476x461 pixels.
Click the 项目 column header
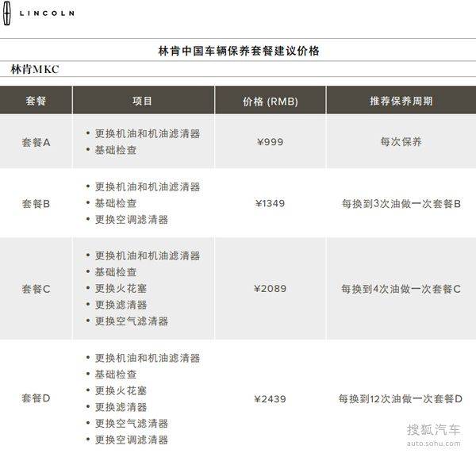(x=142, y=101)
